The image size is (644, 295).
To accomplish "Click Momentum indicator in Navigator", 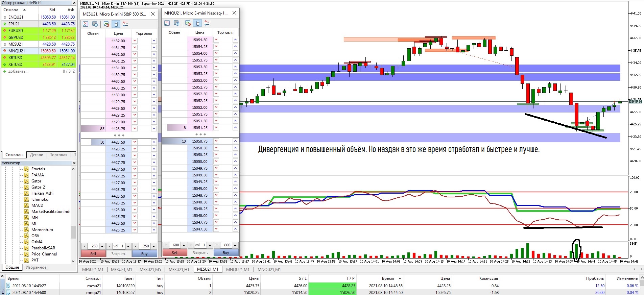I will click(42, 230).
